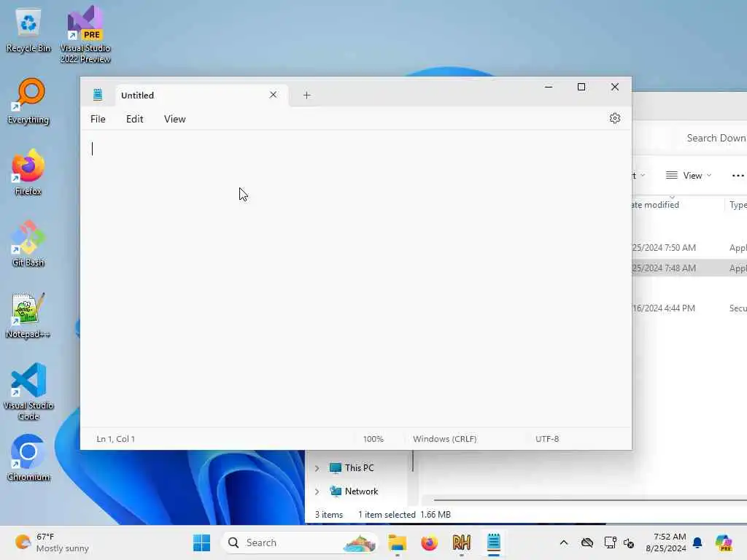The height and width of the screenshot is (560, 747).
Task: Select the Visual Studio Code desktop icon
Action: [28, 392]
